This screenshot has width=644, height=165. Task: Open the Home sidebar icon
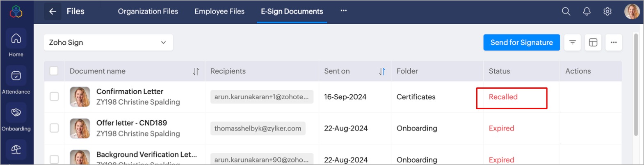point(16,39)
